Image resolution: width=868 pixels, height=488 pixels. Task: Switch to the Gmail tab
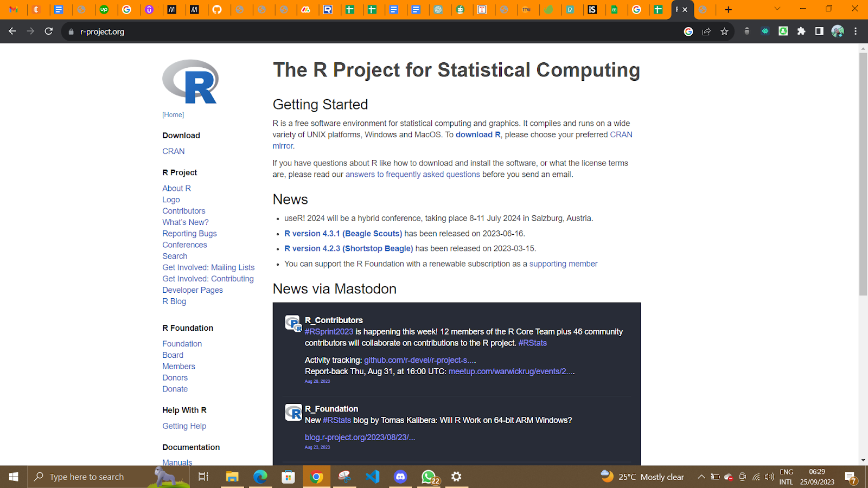click(14, 9)
